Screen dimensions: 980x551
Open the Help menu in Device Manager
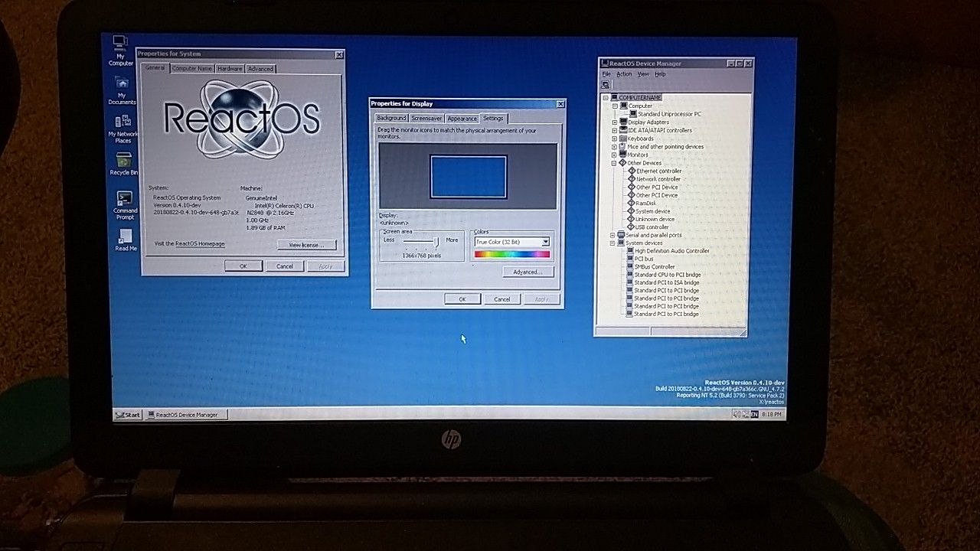coord(660,74)
